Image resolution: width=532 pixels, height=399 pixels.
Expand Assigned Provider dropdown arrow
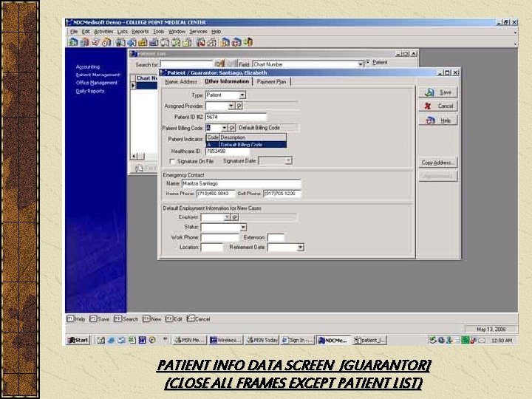click(231, 106)
